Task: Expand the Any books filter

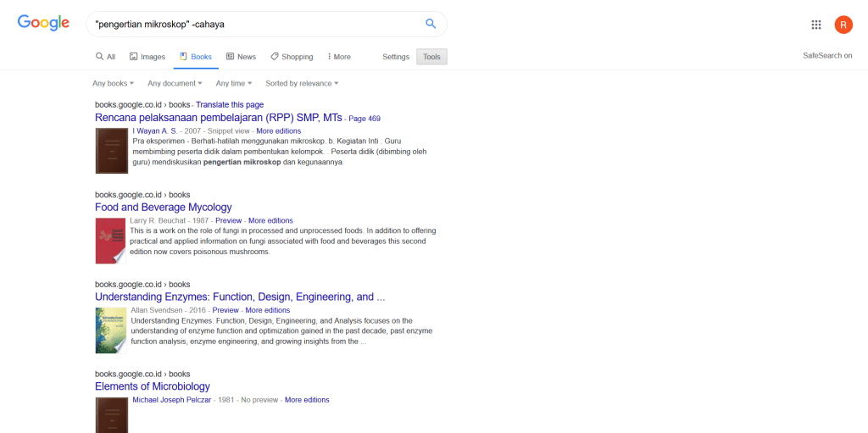Action: [113, 83]
